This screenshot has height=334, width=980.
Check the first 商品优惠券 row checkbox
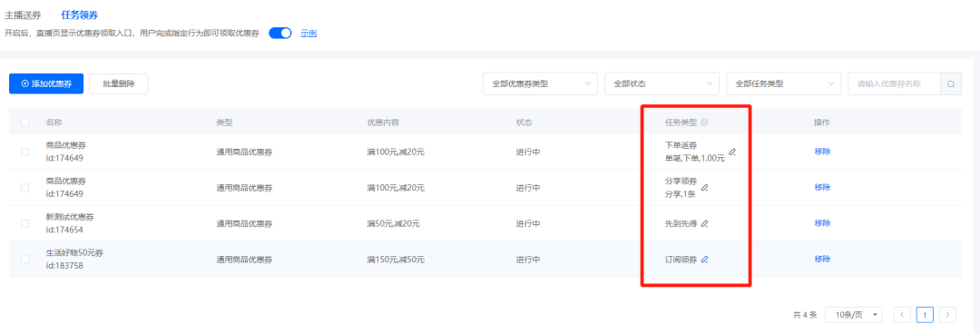click(x=25, y=152)
